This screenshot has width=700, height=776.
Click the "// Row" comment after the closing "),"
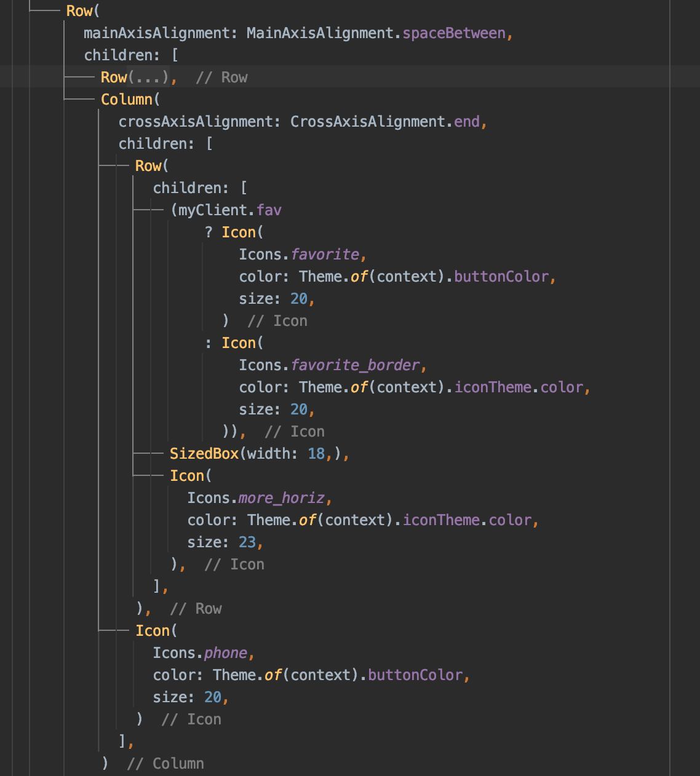coord(196,609)
